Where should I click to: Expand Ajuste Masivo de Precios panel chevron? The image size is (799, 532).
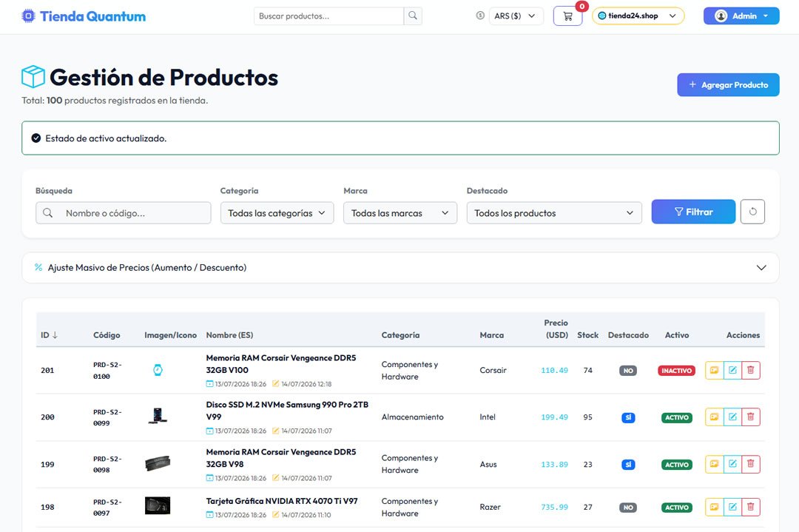pyautogui.click(x=761, y=268)
